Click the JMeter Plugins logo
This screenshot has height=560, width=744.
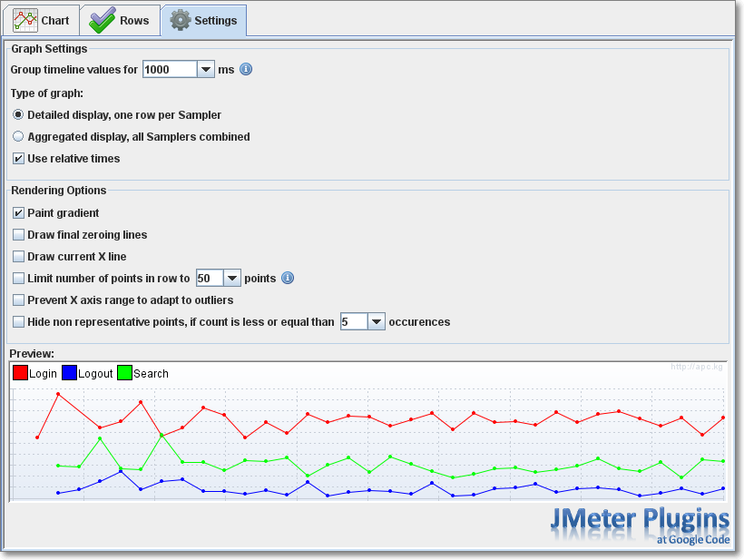coord(640,525)
